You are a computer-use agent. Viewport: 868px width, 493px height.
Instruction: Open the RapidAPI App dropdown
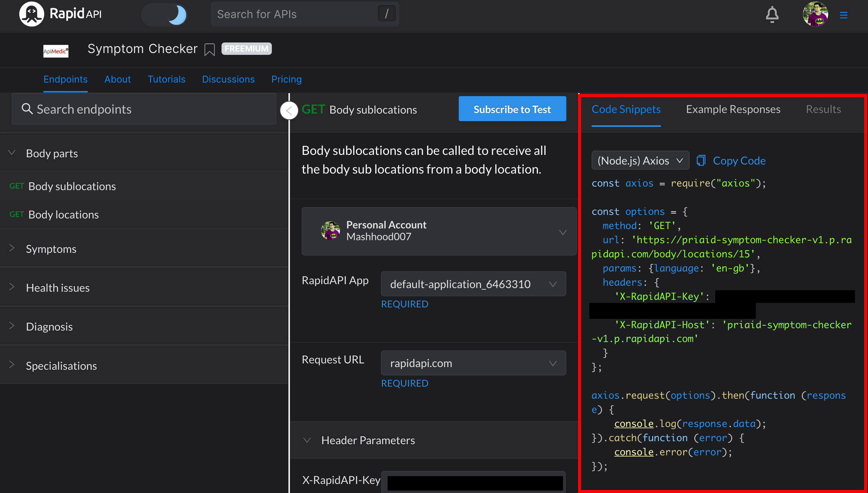473,284
